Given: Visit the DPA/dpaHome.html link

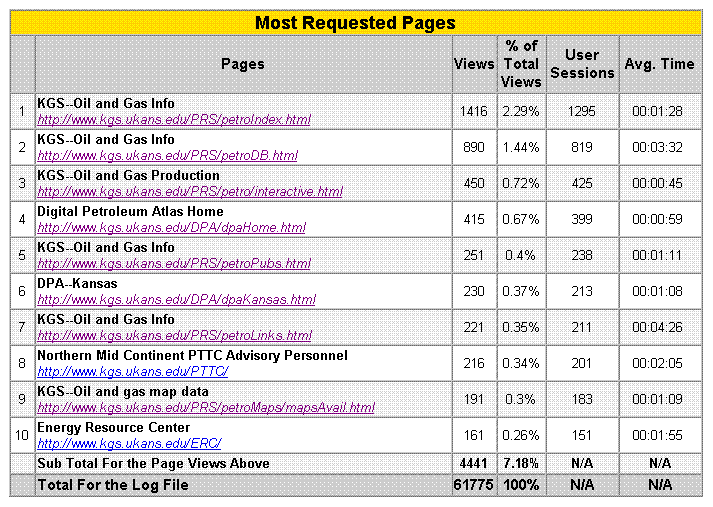Looking at the screenshot, I should tap(171, 227).
